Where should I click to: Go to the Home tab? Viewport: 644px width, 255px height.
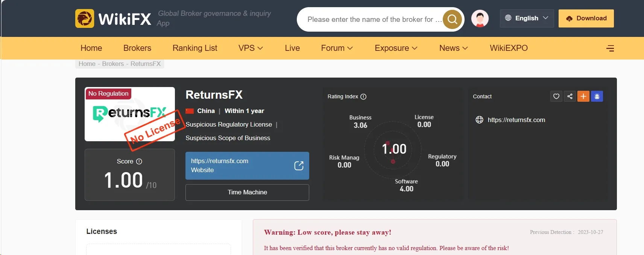[91, 48]
